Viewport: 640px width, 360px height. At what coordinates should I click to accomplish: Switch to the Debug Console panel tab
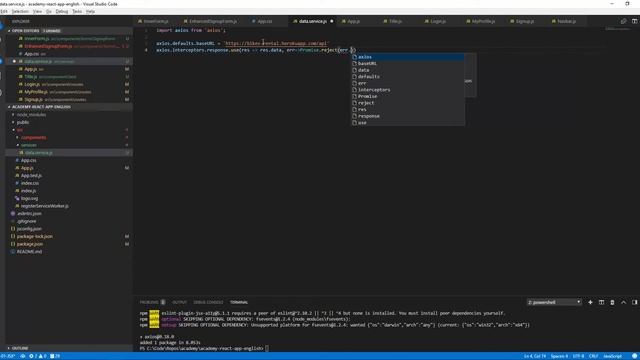pyautogui.click(x=208, y=302)
